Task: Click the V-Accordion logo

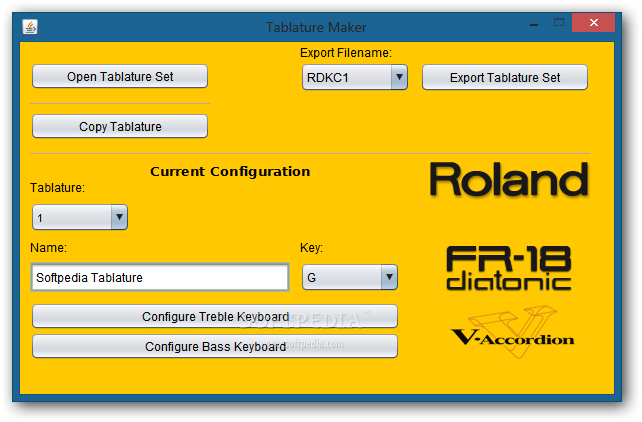Action: 513,332
